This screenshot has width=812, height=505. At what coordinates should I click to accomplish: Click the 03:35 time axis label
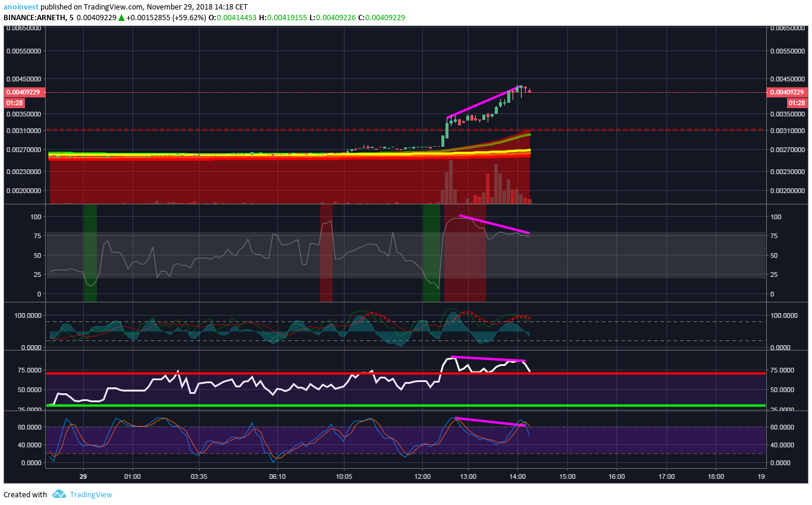click(199, 476)
